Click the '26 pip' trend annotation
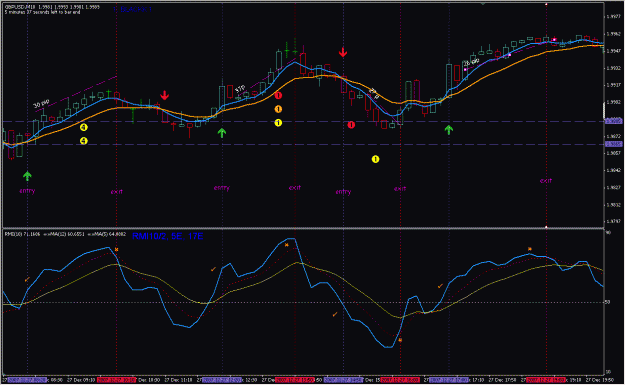625x385 pixels. pos(472,62)
